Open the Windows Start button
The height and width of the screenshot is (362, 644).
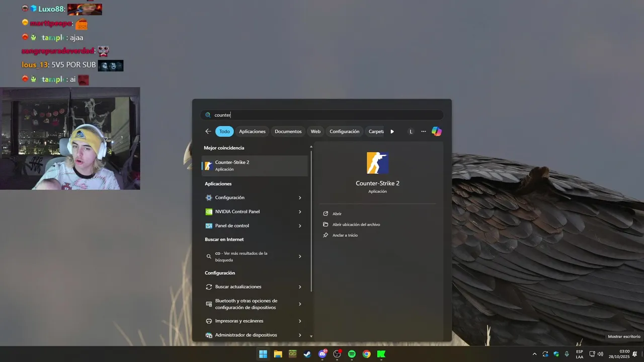[x=263, y=354]
